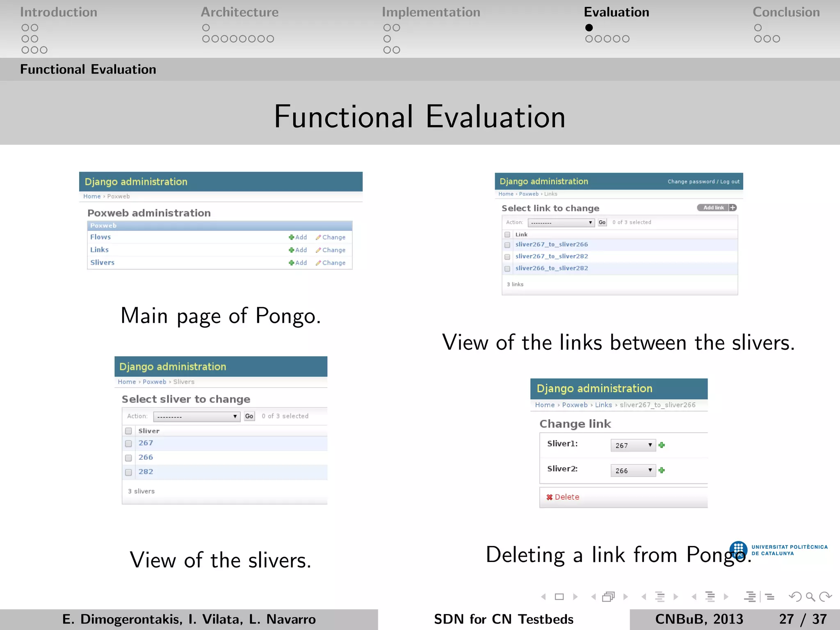Jump to the Implementation section

pos(431,12)
